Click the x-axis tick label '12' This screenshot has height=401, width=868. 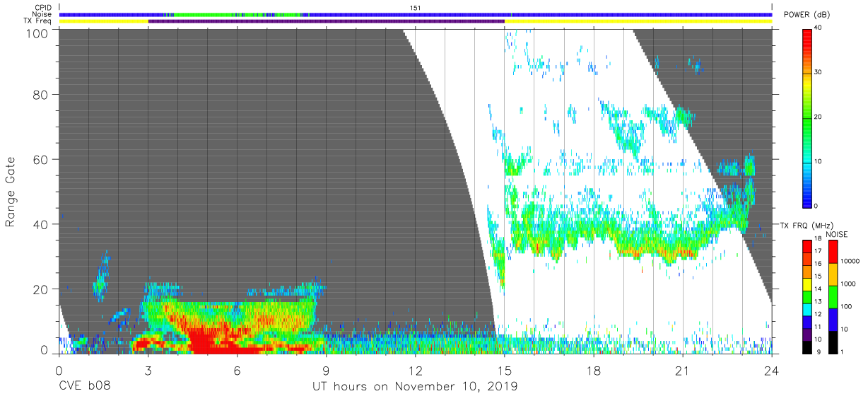[415, 370]
